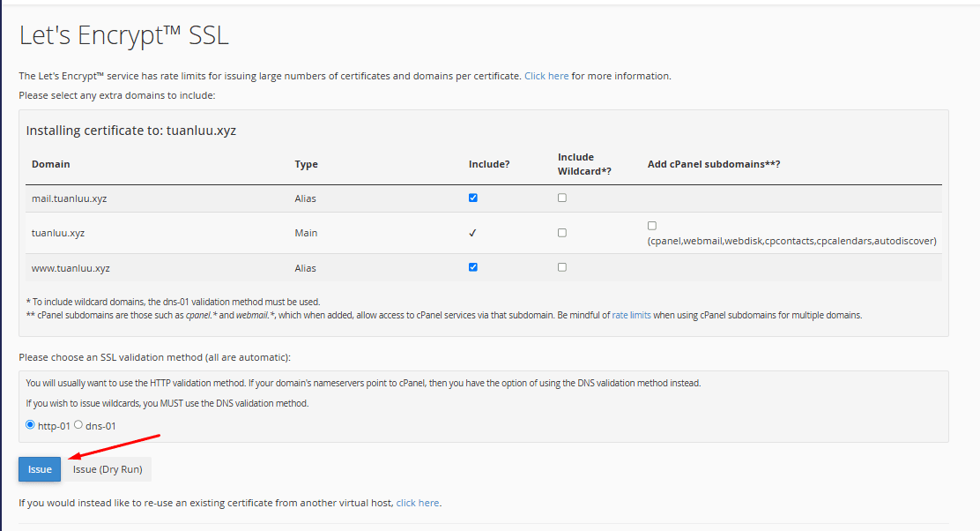Click the 'Include?' column header
This screenshot has height=531, width=980.
pyautogui.click(x=489, y=164)
